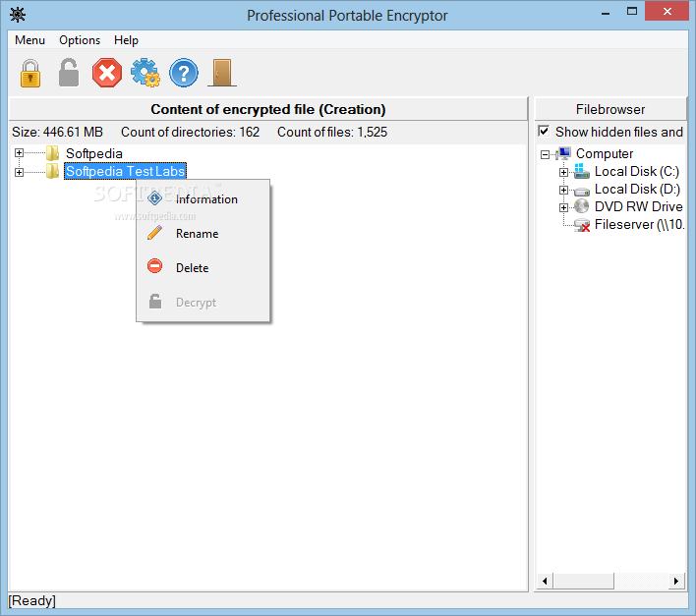Click the Softpedia folder icon
Image resolution: width=696 pixels, height=616 pixels.
[52, 153]
